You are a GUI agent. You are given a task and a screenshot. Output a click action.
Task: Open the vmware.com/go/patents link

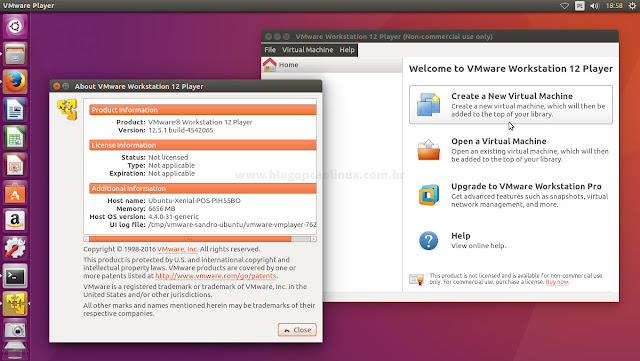216,276
